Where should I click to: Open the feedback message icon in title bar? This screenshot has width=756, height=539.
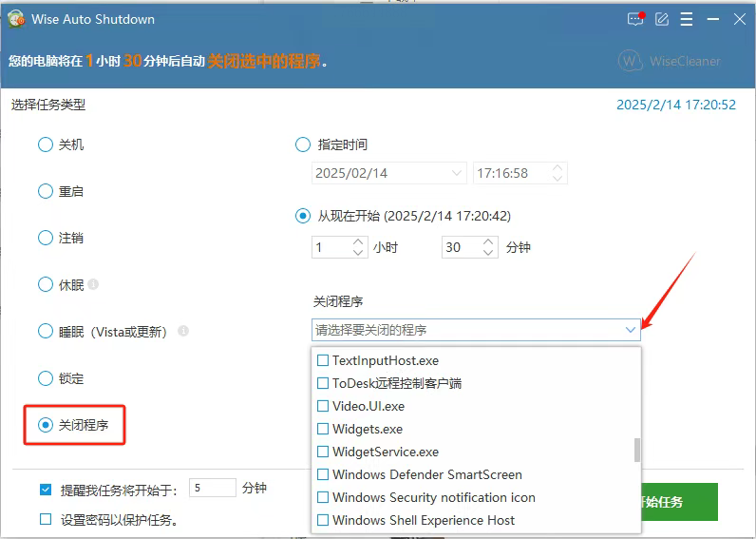(x=635, y=19)
